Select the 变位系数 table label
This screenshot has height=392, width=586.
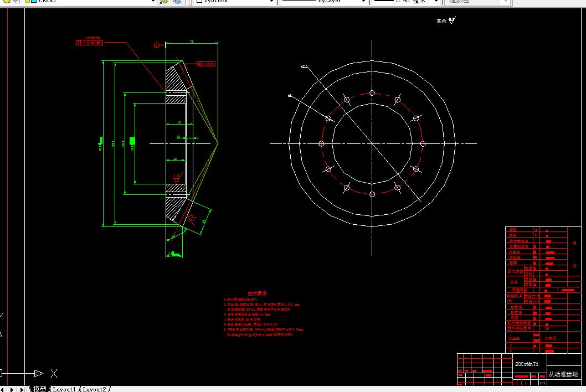tap(515, 271)
